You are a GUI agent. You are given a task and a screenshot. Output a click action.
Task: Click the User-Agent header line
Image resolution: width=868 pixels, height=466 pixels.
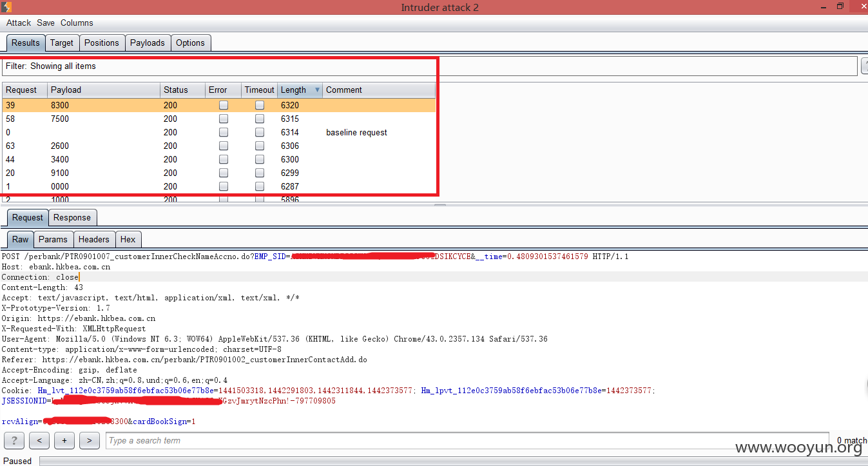pyautogui.click(x=275, y=339)
